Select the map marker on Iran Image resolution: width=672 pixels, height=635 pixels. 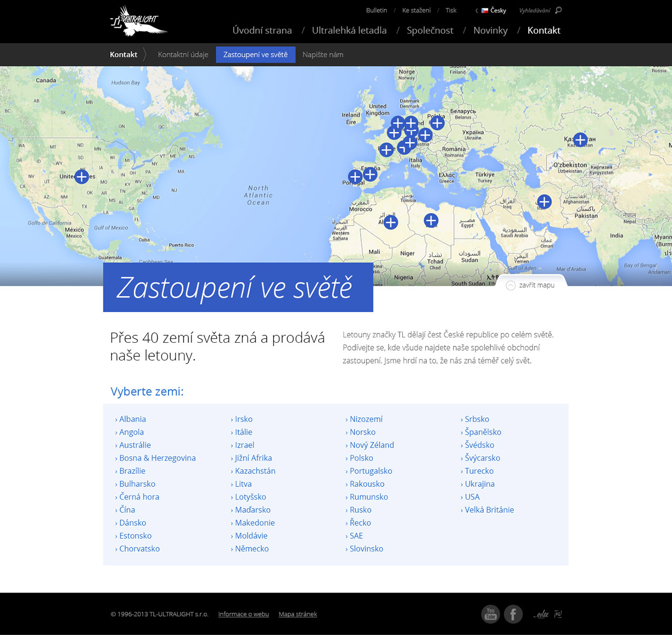point(544,202)
